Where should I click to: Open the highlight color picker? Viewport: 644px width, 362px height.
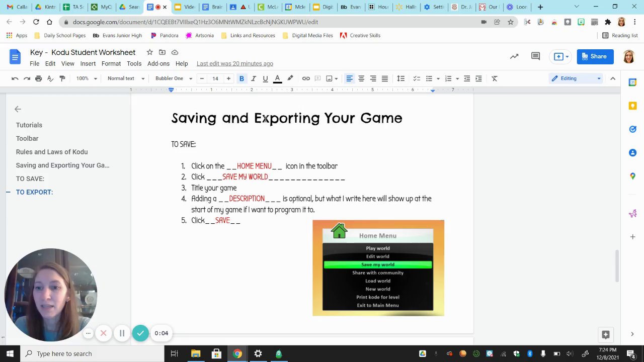point(290,78)
